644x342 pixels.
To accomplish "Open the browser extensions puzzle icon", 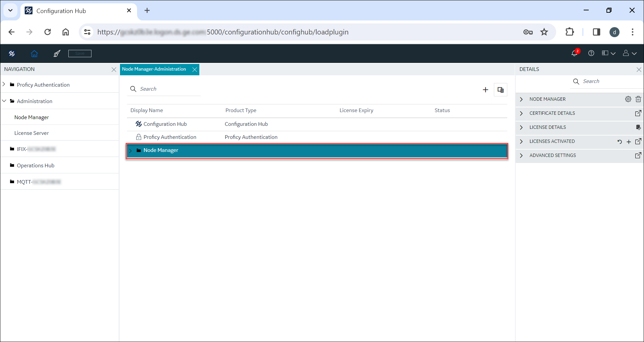I will 570,32.
